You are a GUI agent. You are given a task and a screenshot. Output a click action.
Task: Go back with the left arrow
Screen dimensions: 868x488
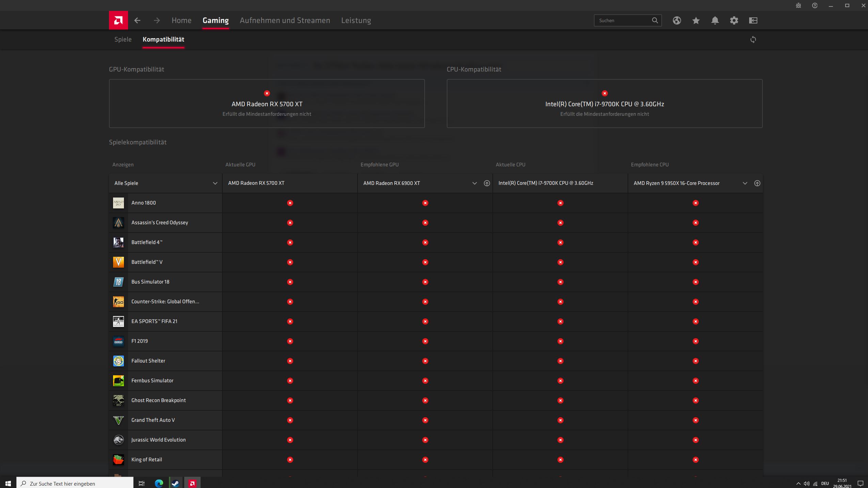pyautogui.click(x=137, y=20)
